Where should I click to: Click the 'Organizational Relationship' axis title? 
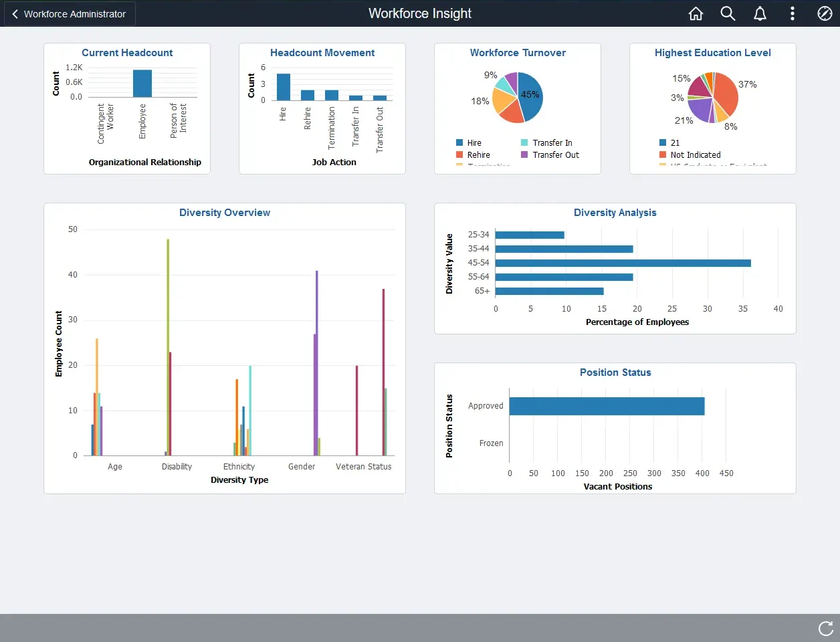pos(145,163)
